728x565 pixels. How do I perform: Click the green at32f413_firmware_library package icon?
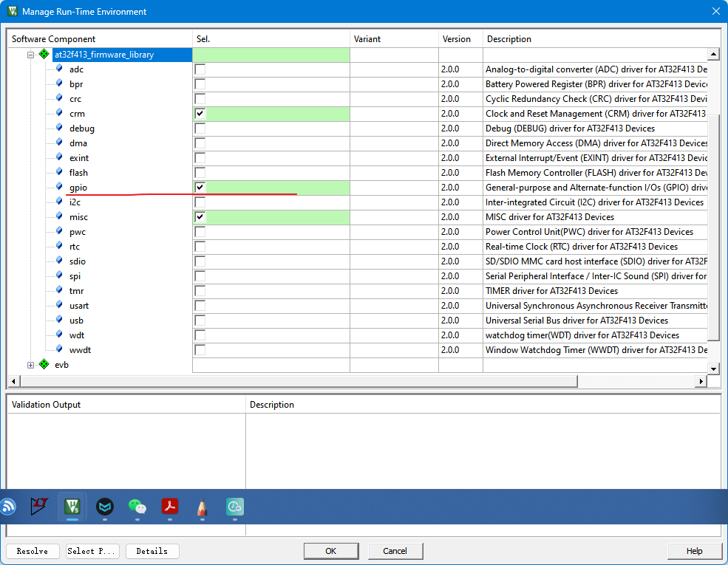pyautogui.click(x=44, y=54)
